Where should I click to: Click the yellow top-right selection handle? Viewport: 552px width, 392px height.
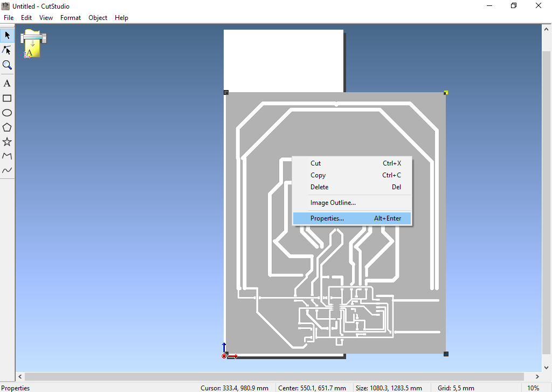pos(446,93)
